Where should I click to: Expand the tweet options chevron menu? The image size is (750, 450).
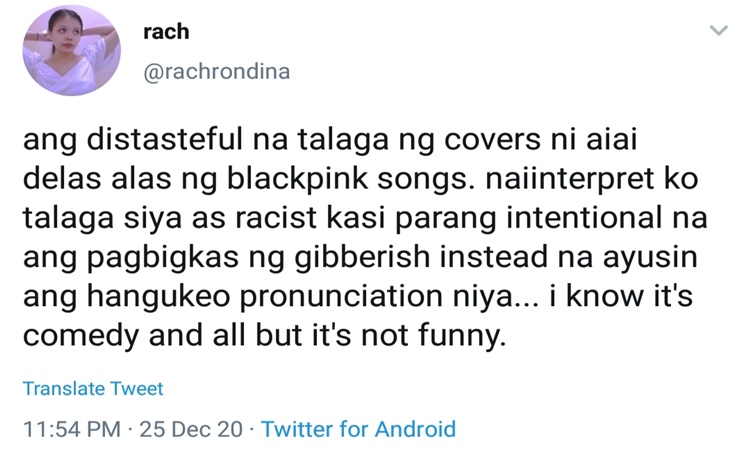[x=717, y=31]
